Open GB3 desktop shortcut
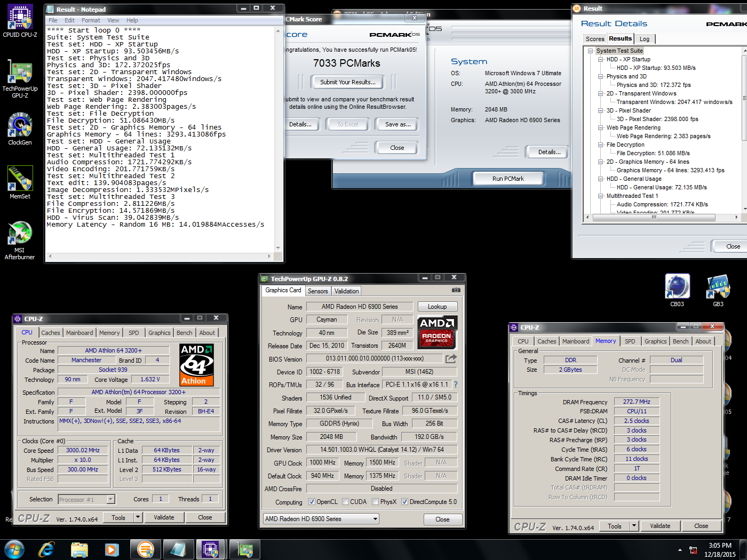 718,291
